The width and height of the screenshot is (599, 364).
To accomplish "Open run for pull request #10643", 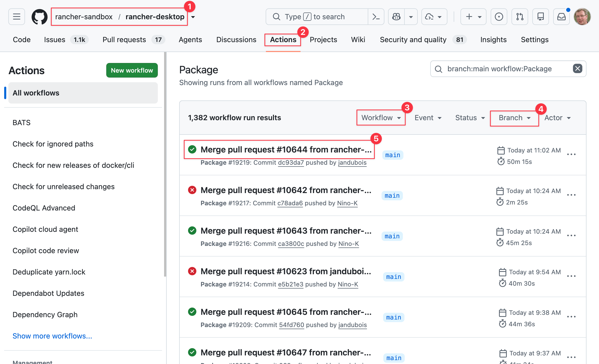I will tap(286, 231).
